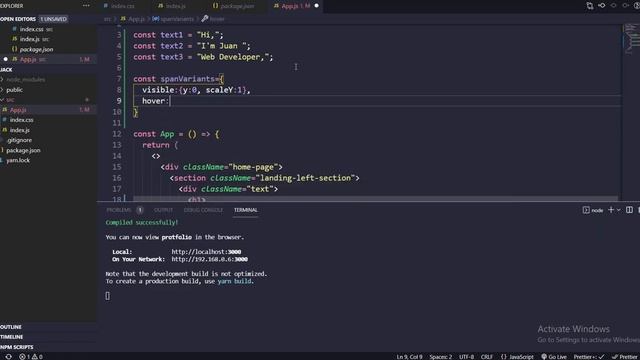Open http://localhost:3000 link in terminal
This screenshot has width=640, height=360.
(x=206, y=252)
